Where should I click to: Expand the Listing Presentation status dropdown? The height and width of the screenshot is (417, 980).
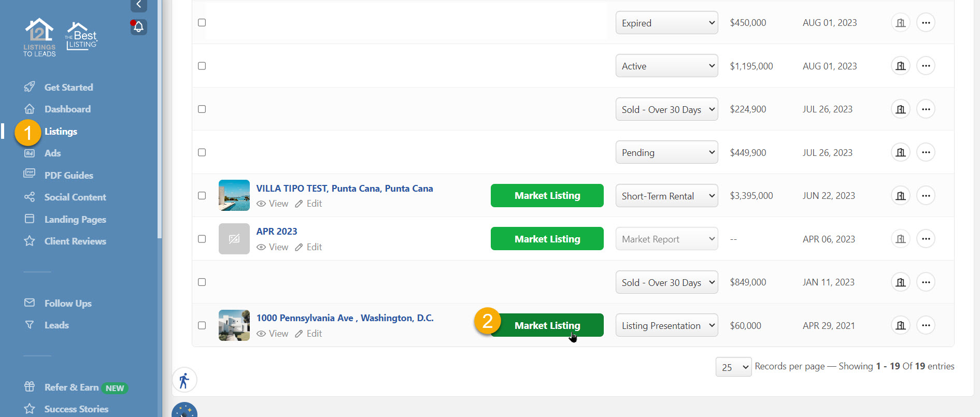pyautogui.click(x=666, y=325)
